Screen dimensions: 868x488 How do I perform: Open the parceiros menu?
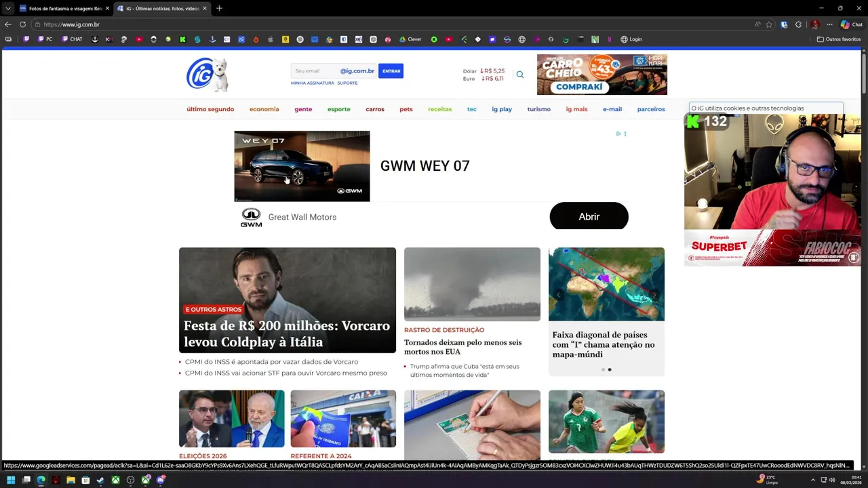click(x=651, y=109)
